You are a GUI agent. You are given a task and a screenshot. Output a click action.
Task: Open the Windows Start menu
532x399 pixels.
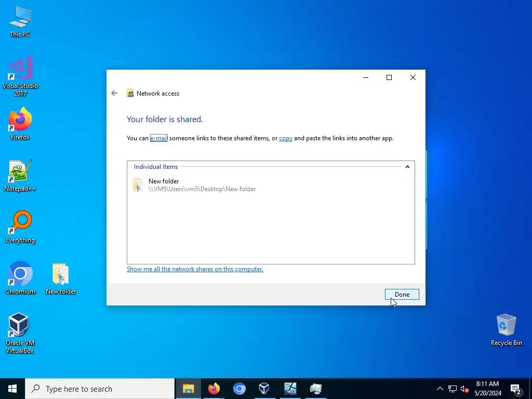tap(12, 389)
